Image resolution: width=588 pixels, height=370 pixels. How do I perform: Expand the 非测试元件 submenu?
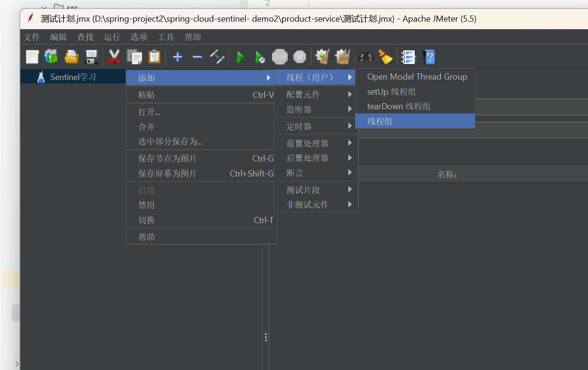point(316,204)
